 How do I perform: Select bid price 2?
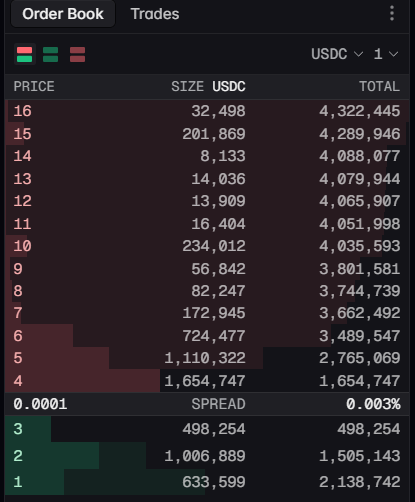(x=18, y=456)
